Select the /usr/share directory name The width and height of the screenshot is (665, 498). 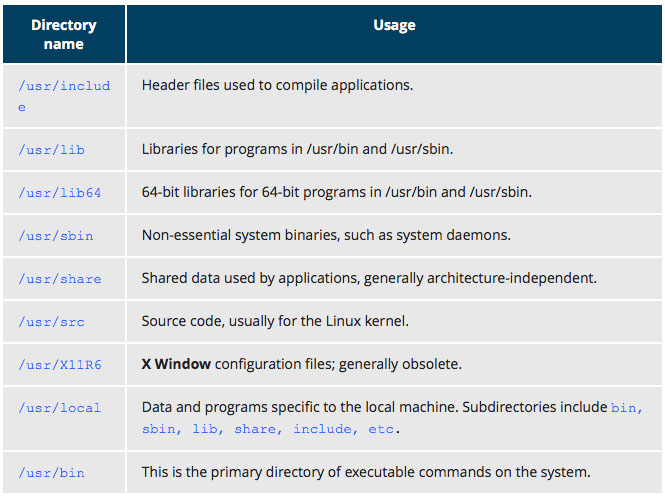coord(59,279)
